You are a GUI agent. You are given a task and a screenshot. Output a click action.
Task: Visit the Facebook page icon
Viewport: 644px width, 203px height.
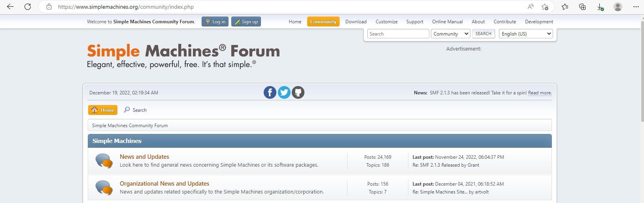click(270, 92)
